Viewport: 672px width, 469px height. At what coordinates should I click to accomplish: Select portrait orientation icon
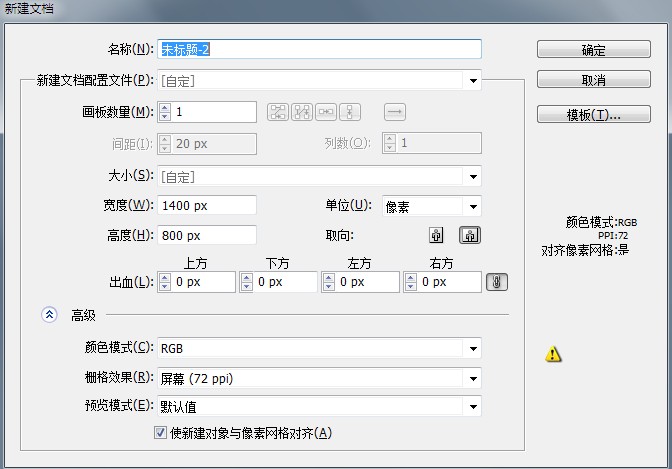click(436, 236)
